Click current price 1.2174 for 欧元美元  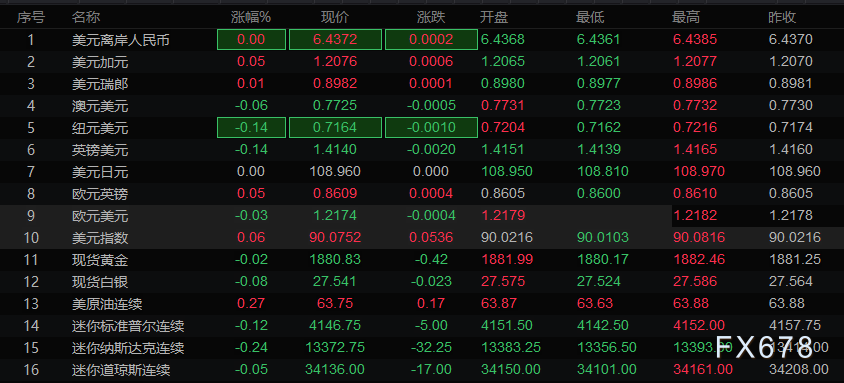pyautogui.click(x=335, y=216)
